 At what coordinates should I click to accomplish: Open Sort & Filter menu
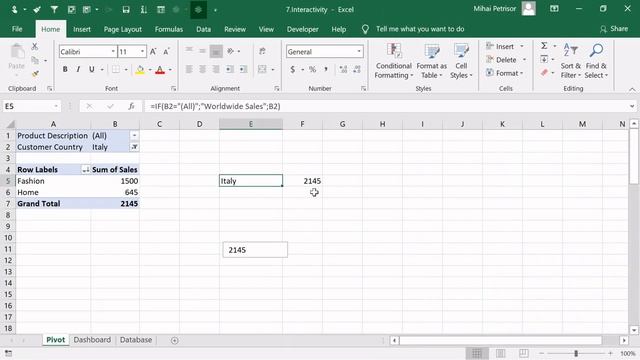pyautogui.click(x=571, y=61)
